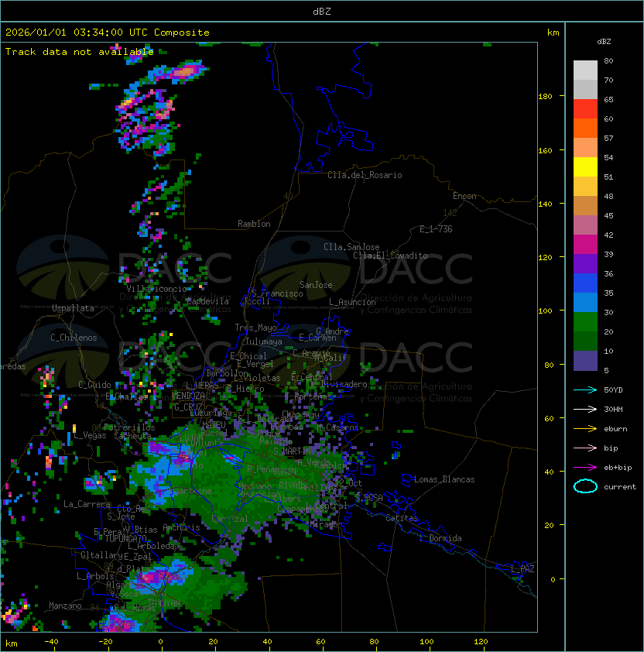This screenshot has height=652, width=644.
Task: Click the 'km' unit label at the top right of the map
Action: point(553,33)
